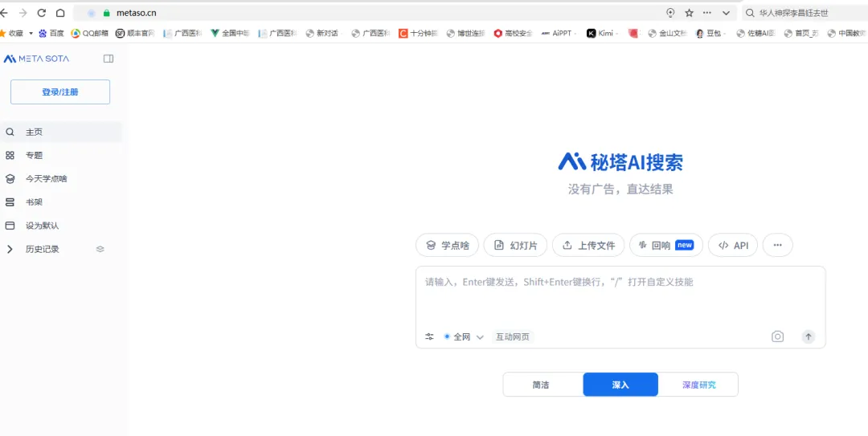Open the QQ邮箱 bookmark

click(x=90, y=33)
